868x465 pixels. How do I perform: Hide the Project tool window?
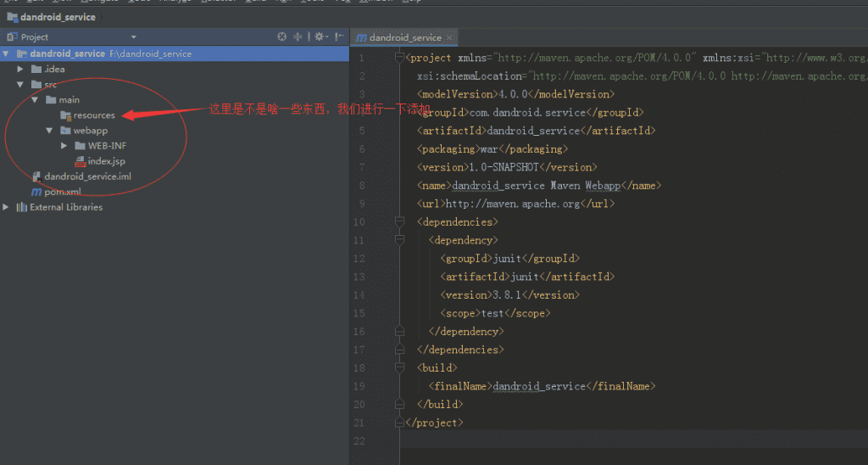pos(339,37)
